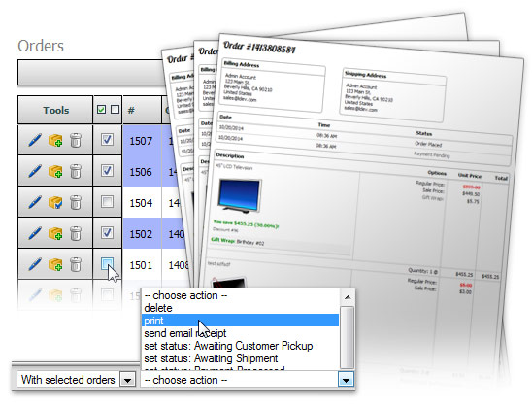Click the Tools column header
This screenshot has height=407, width=532.
[x=55, y=110]
